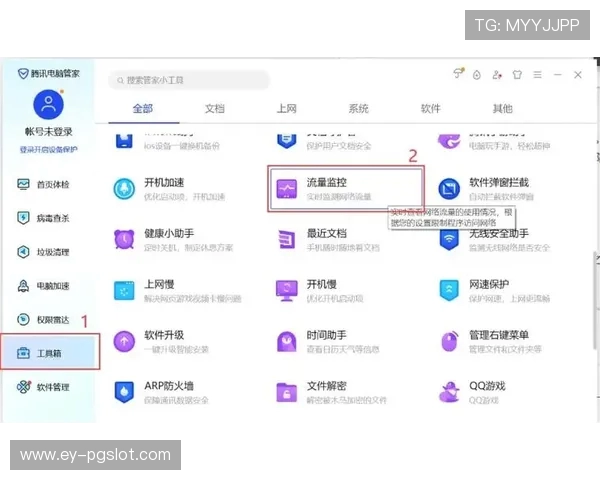Switch to the 全部 tab
The height and width of the screenshot is (480, 600).
click(x=143, y=109)
